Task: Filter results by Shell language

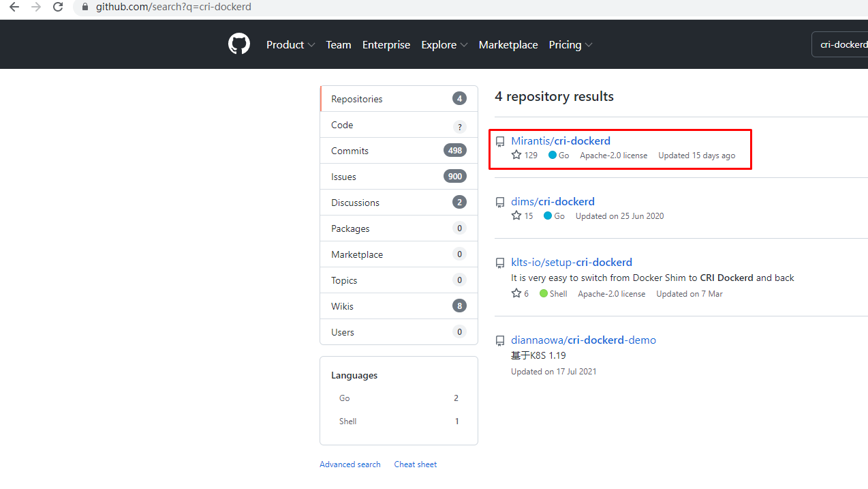Action: (347, 421)
